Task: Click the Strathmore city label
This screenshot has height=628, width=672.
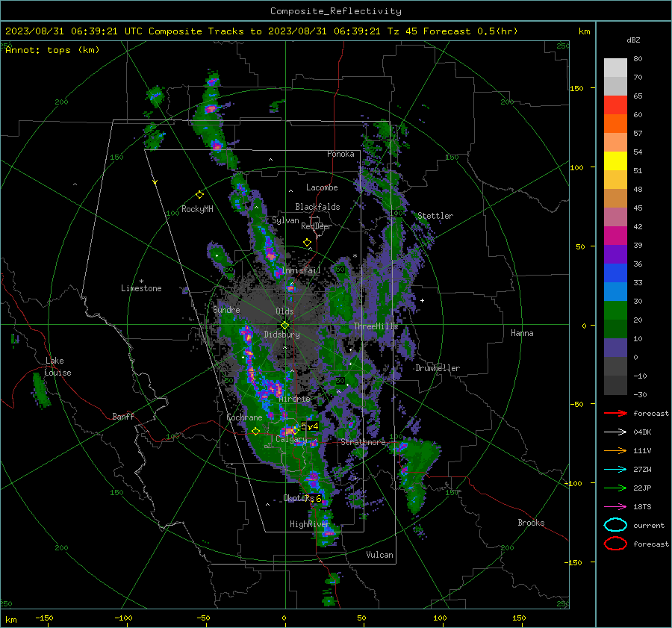Action: 363,442
